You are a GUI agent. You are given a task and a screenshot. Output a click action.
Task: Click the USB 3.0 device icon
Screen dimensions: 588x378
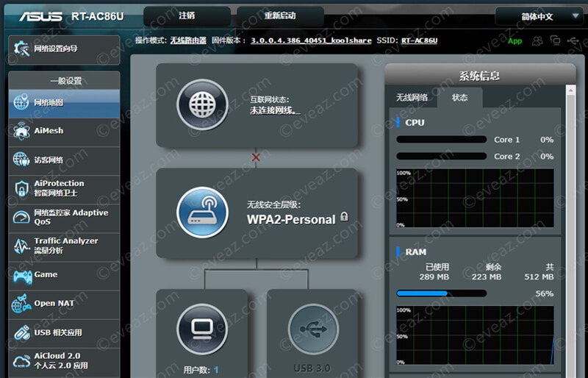tap(313, 329)
